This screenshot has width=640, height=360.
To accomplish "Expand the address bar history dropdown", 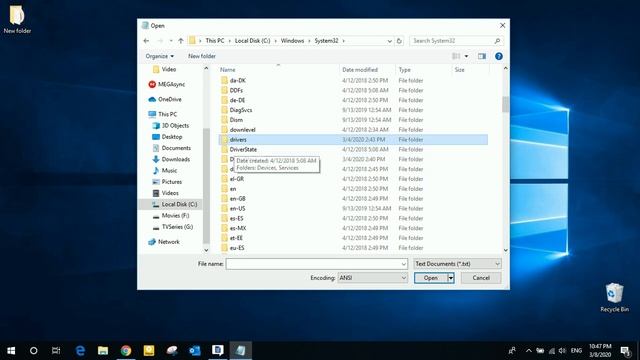I will click(x=389, y=41).
